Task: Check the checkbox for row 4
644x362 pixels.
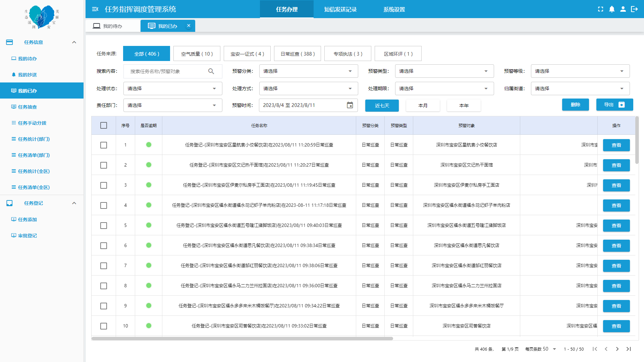Action: click(x=104, y=205)
